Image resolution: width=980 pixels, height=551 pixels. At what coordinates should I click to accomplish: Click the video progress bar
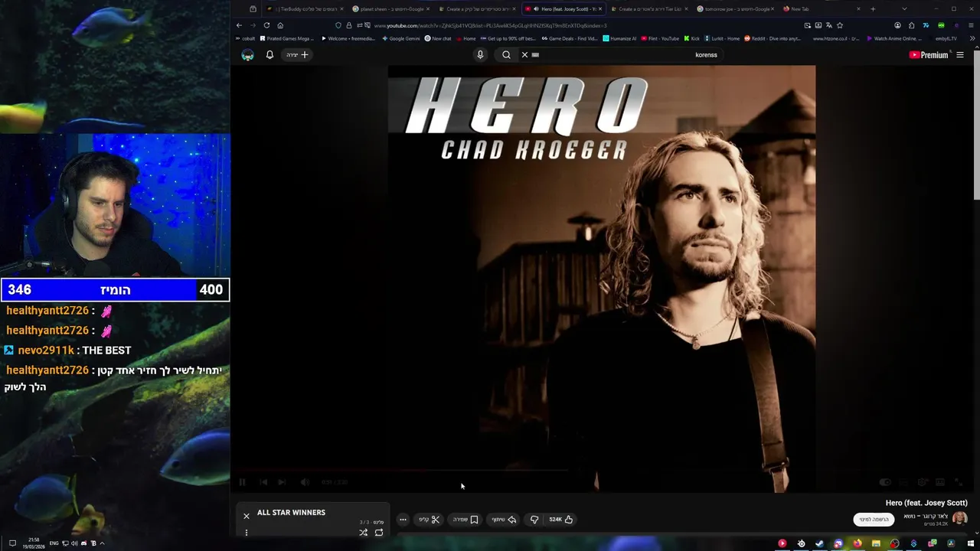[602, 471]
